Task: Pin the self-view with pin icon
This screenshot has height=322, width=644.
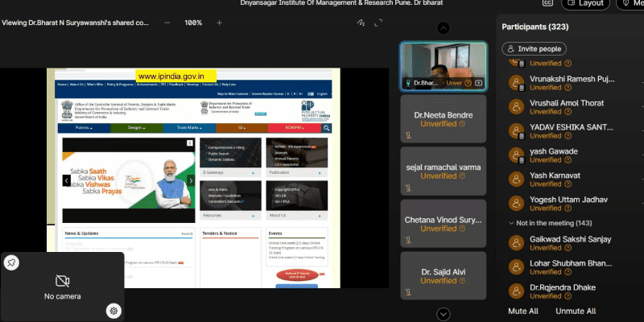Action: click(x=11, y=262)
